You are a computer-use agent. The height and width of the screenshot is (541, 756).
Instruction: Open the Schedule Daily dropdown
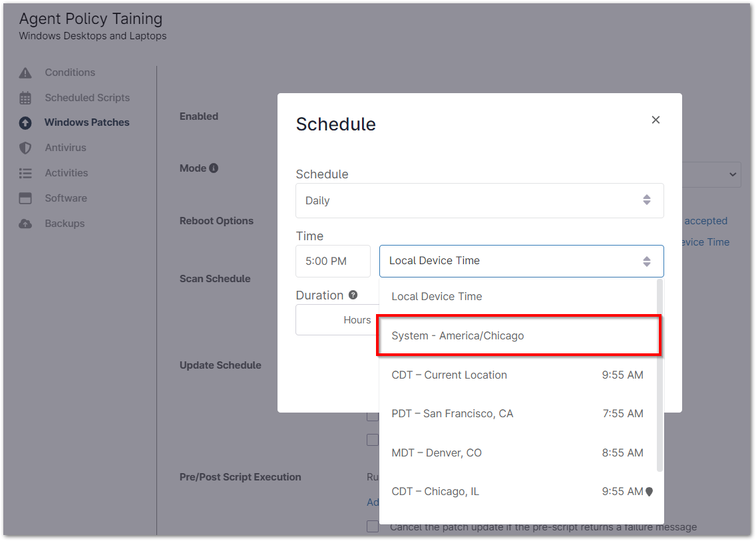pos(479,200)
